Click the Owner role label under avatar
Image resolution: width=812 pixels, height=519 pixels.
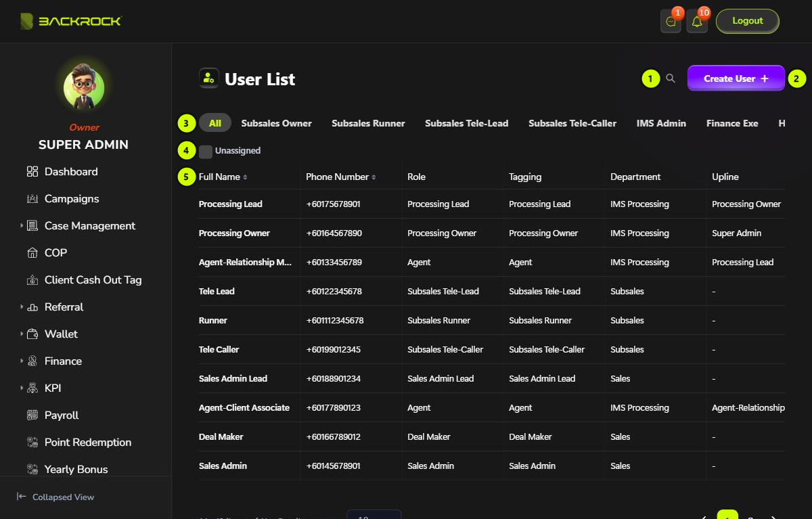[84, 127]
